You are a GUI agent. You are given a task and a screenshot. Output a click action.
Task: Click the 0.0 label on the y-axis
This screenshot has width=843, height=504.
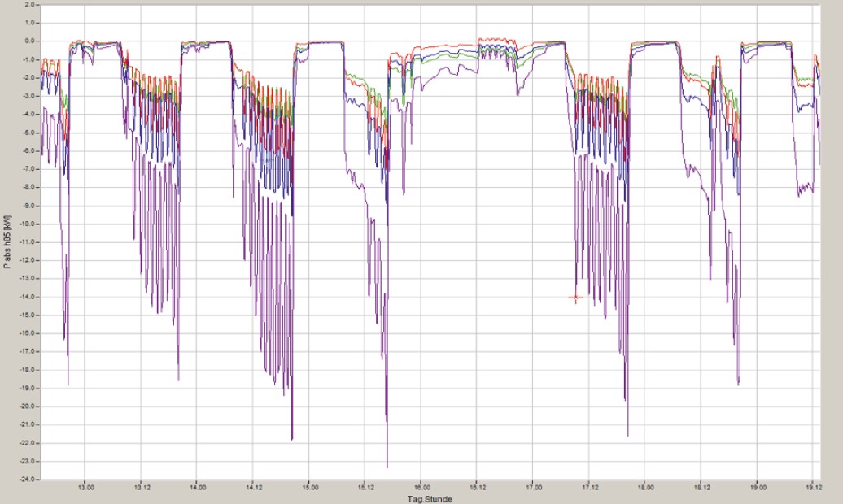pos(31,41)
